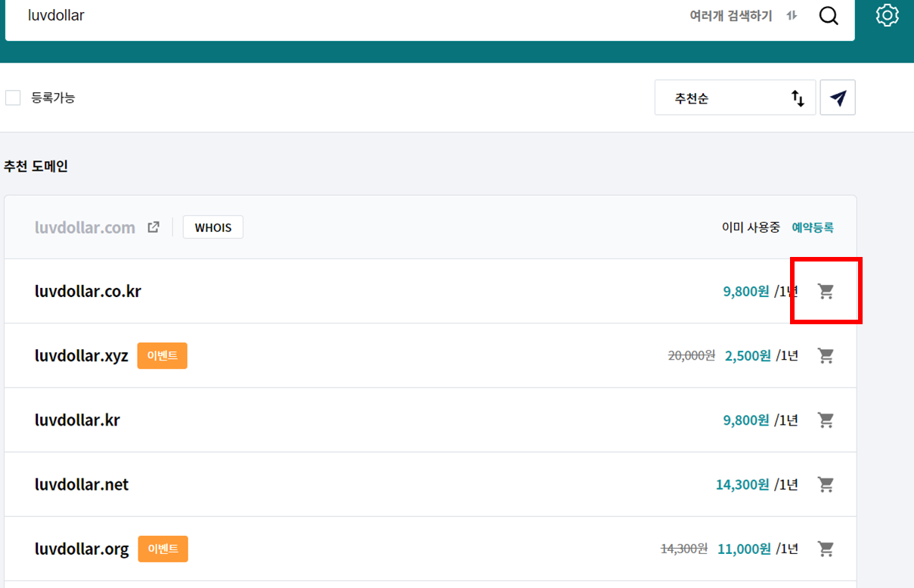The width and height of the screenshot is (914, 588).
Task: Select the luvdollar.org domain name
Action: 82,549
